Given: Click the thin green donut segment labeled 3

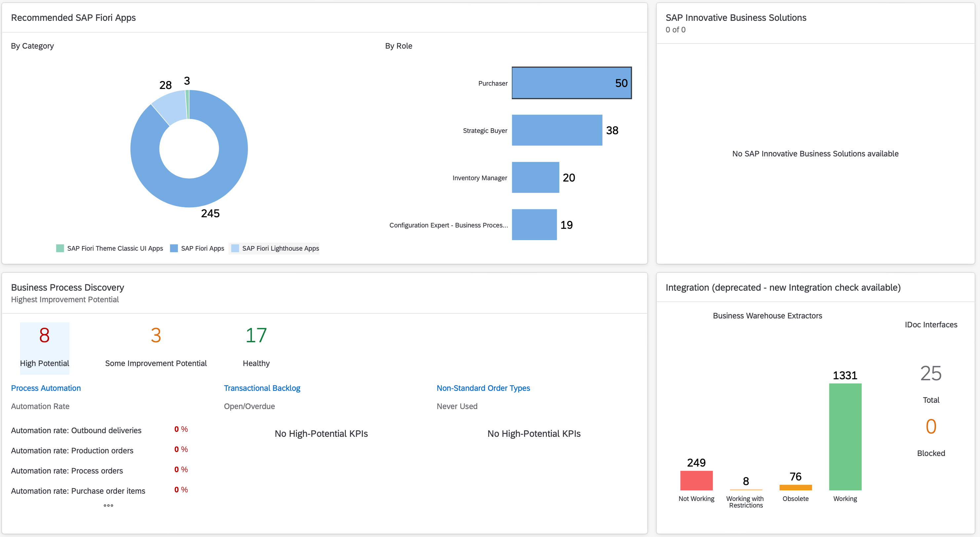Looking at the screenshot, I should [187, 105].
